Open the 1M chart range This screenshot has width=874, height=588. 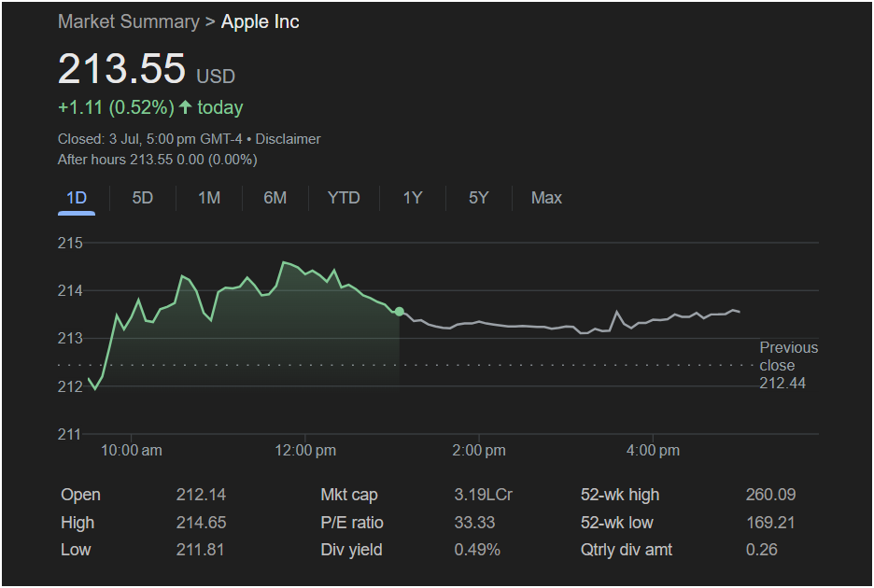coord(209,198)
